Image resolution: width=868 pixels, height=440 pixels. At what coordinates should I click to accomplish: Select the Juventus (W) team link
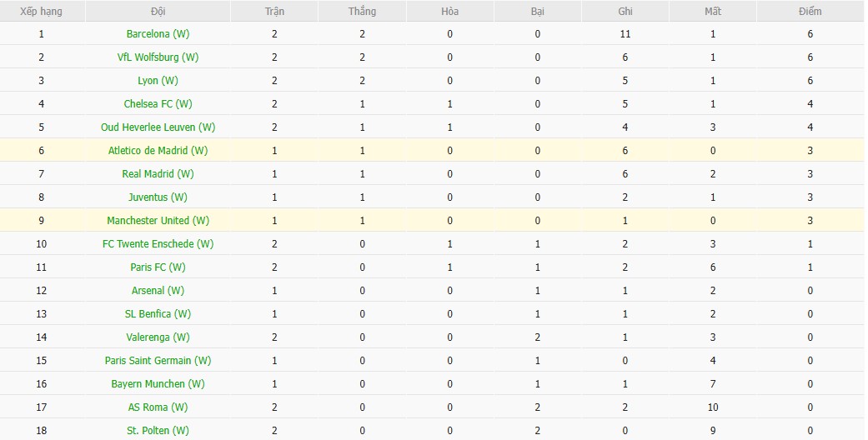(x=158, y=197)
